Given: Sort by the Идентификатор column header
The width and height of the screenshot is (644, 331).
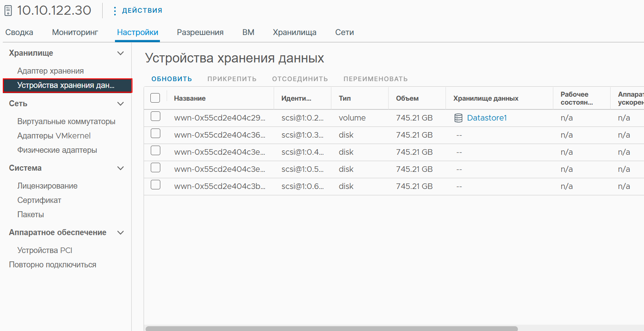Looking at the screenshot, I should [x=296, y=98].
